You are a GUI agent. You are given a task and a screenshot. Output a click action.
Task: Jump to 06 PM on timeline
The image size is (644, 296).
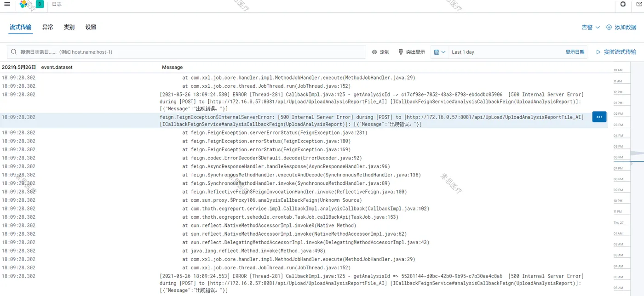click(x=618, y=157)
